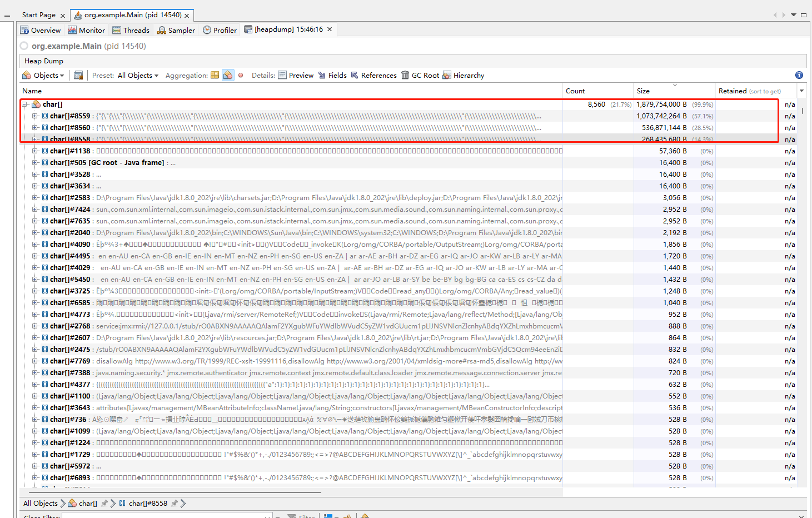Toggle the GC Root details view

420,76
